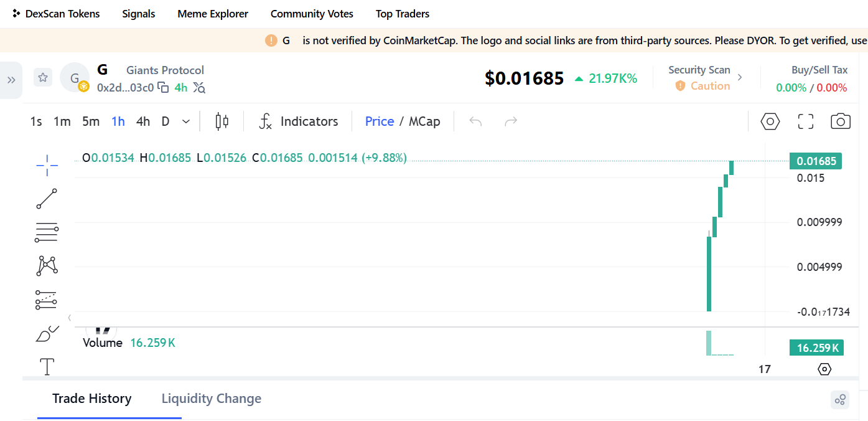Click the $0.01685 token price
The image size is (868, 421).
coord(525,78)
